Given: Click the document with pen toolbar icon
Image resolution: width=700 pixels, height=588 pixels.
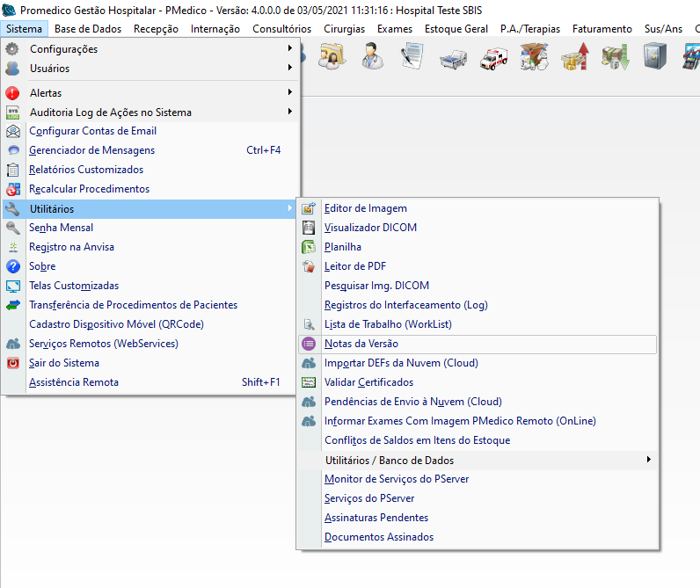Looking at the screenshot, I should (412, 57).
